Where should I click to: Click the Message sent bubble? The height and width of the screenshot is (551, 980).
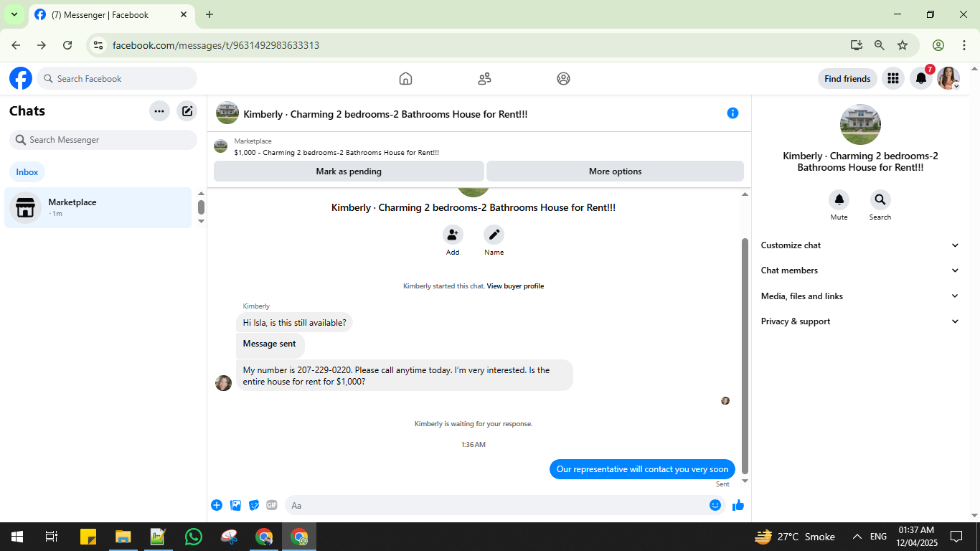[x=270, y=344]
